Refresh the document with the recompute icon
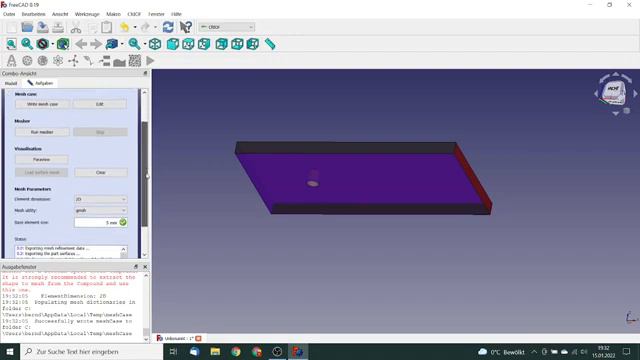Image resolution: width=640 pixels, height=360 pixels. pyautogui.click(x=168, y=27)
